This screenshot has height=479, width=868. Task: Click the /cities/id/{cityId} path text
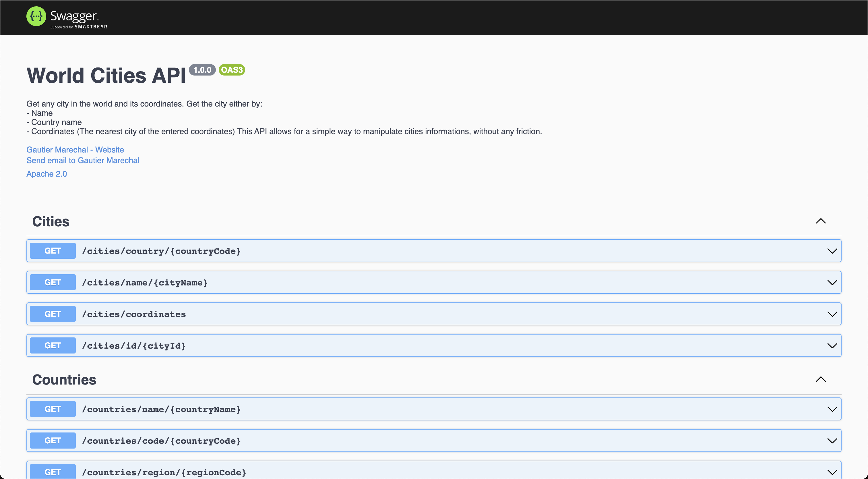[x=134, y=346]
